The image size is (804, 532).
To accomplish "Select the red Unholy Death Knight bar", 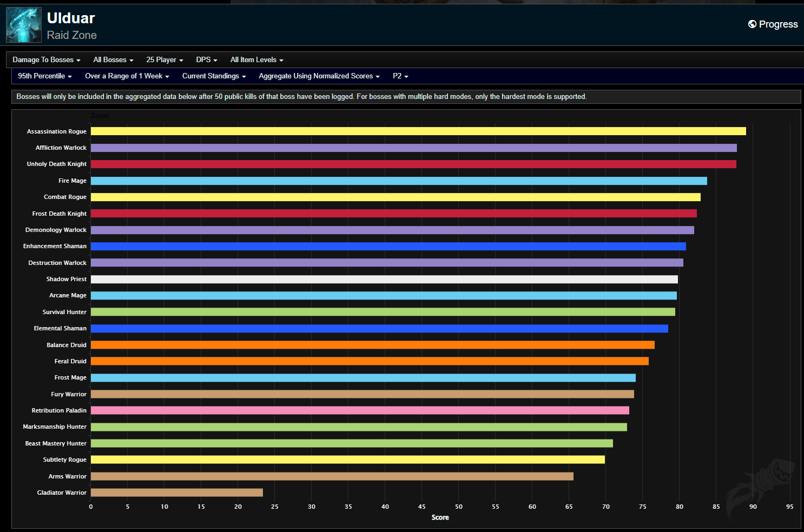I will 413,164.
